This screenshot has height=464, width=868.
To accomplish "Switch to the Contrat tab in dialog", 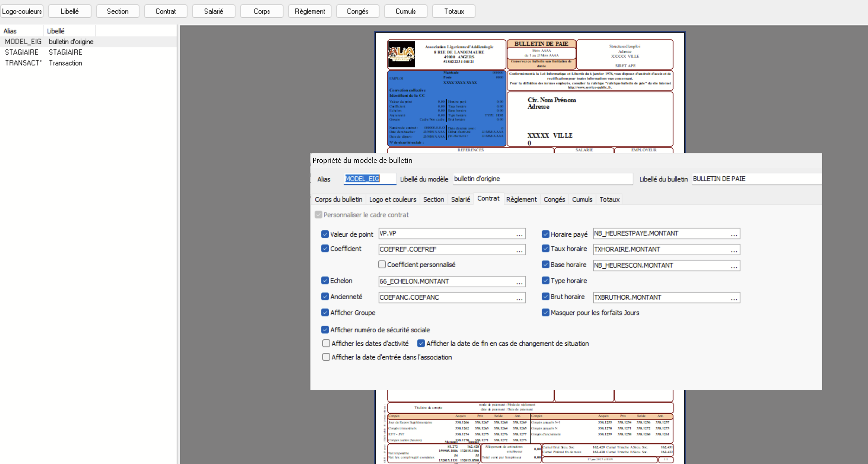I will click(488, 198).
